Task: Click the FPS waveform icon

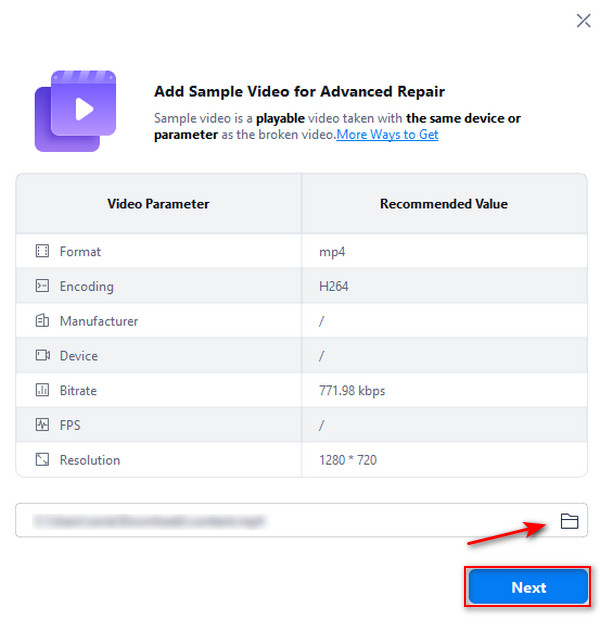Action: pos(42,425)
